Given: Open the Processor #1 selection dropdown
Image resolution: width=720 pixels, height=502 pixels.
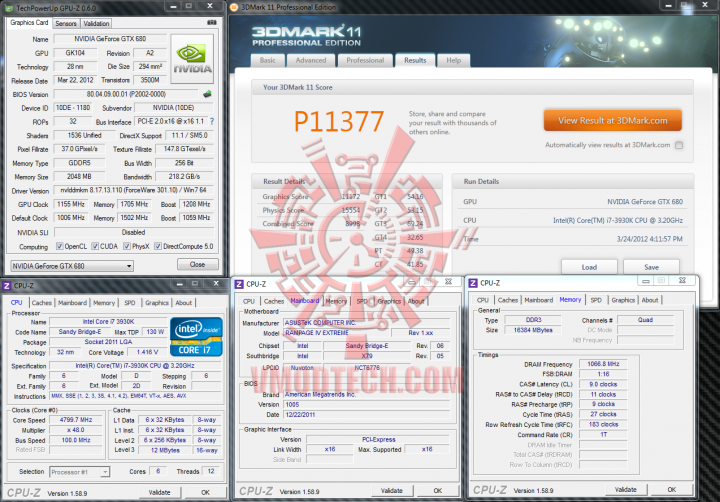Looking at the screenshot, I should [79, 472].
